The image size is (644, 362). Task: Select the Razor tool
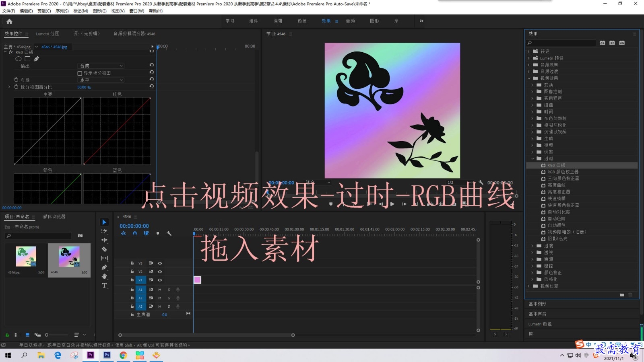pyautogui.click(x=104, y=249)
